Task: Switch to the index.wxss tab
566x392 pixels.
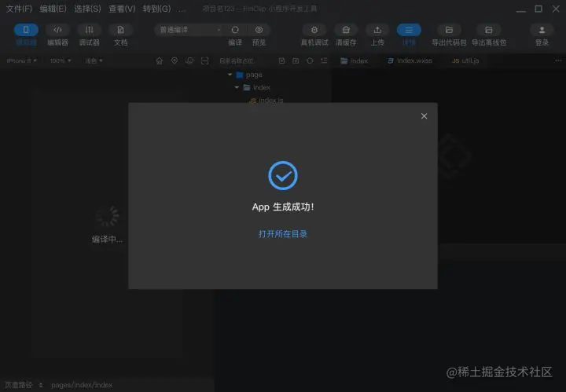Action: [410, 61]
